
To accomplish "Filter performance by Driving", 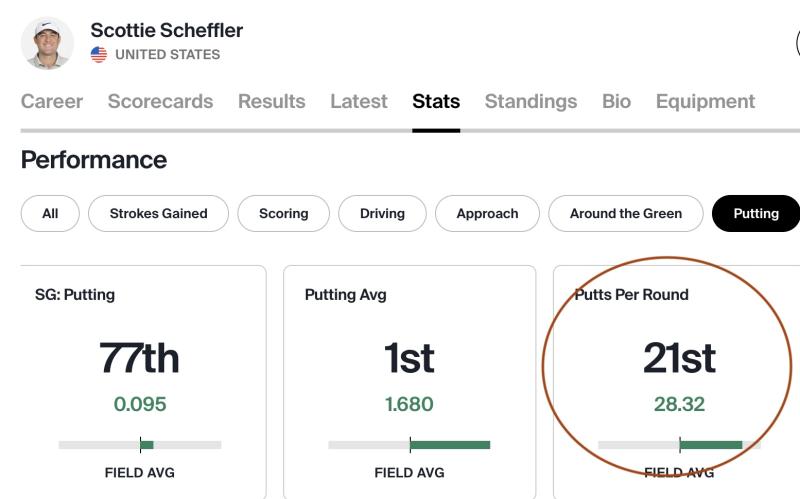I will 382,213.
